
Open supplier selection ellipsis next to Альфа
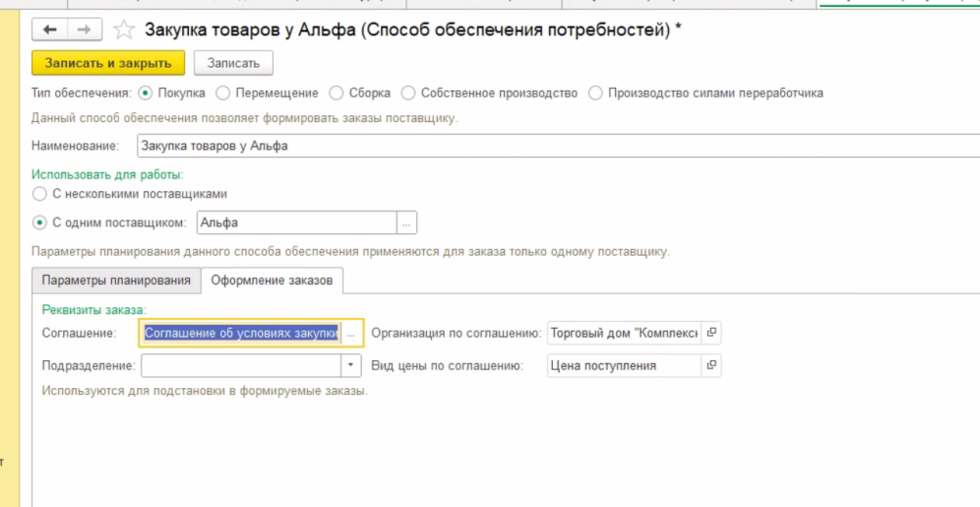coord(407,222)
